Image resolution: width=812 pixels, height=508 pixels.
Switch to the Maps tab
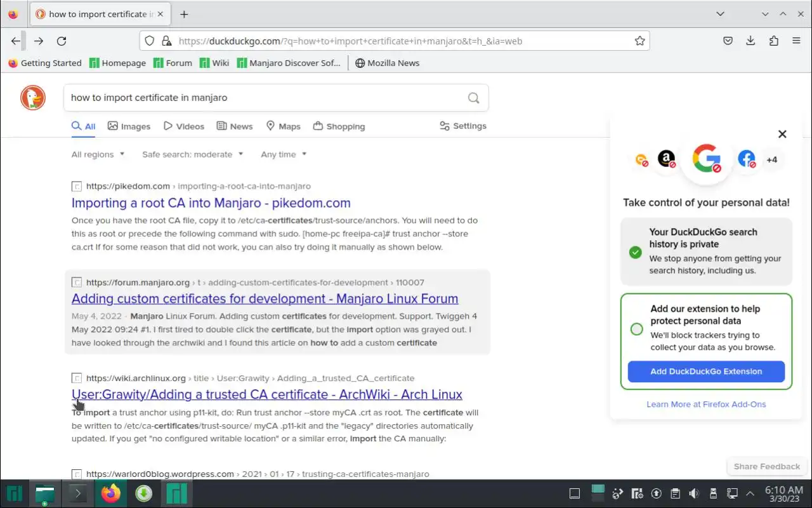tap(283, 126)
